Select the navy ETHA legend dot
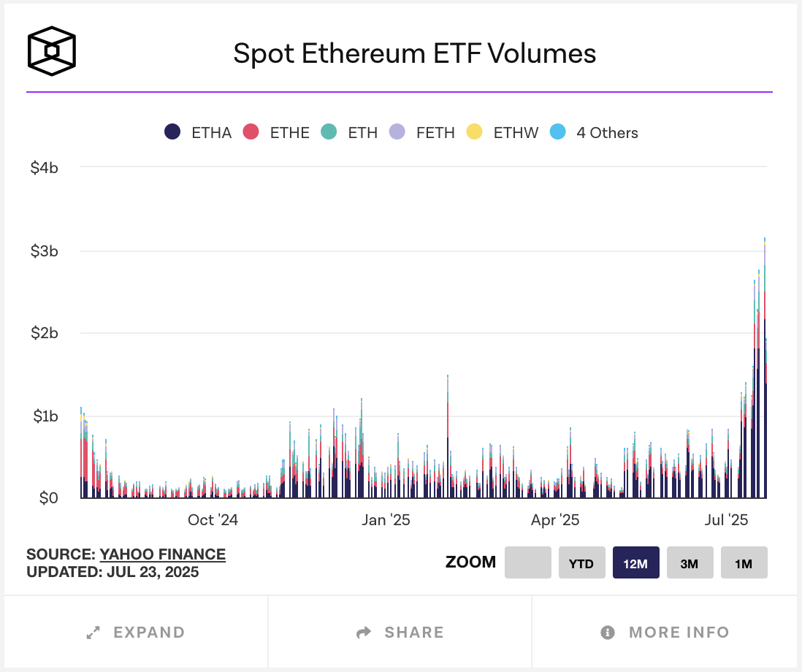The image size is (802, 672). tap(174, 132)
